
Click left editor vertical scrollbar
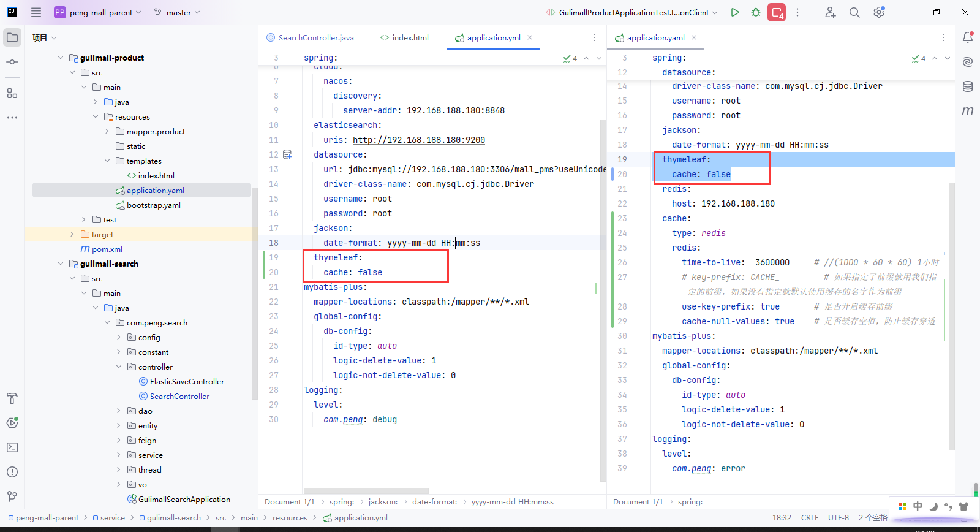[x=603, y=300]
